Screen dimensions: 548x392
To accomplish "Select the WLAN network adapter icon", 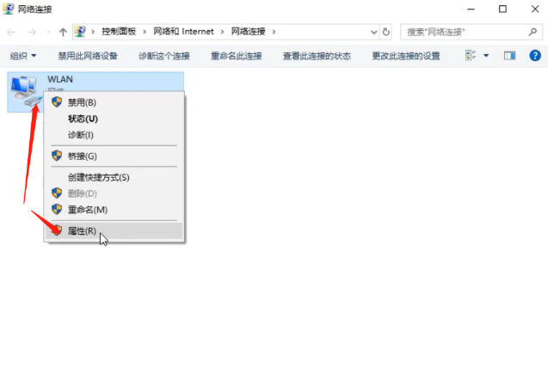I will coord(23,90).
